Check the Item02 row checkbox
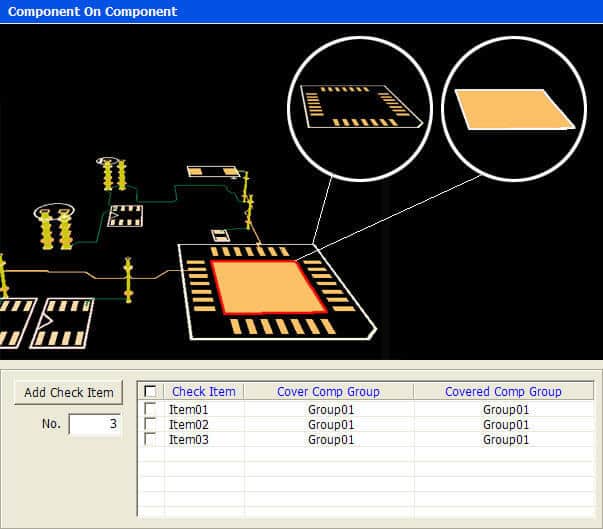The width and height of the screenshot is (603, 529). click(150, 424)
